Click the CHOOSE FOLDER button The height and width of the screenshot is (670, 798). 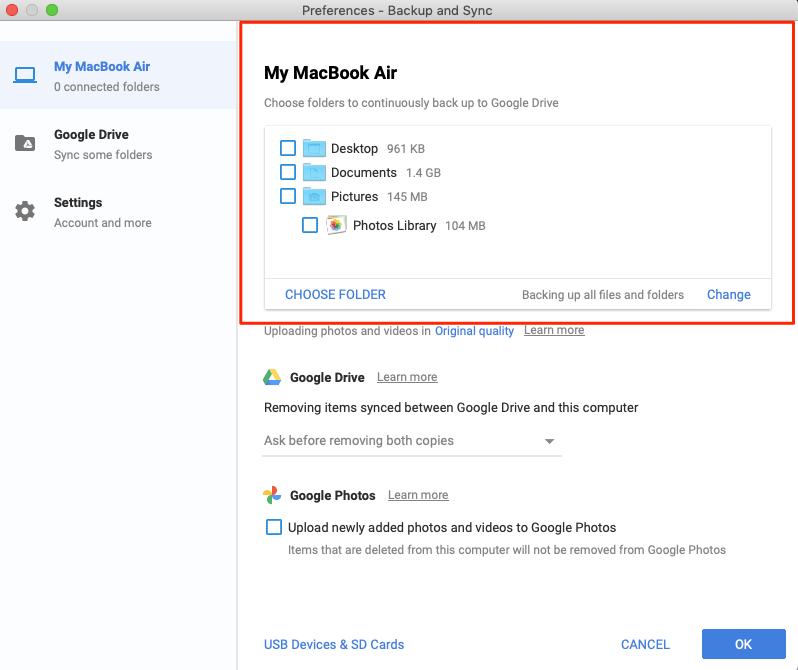(x=335, y=294)
